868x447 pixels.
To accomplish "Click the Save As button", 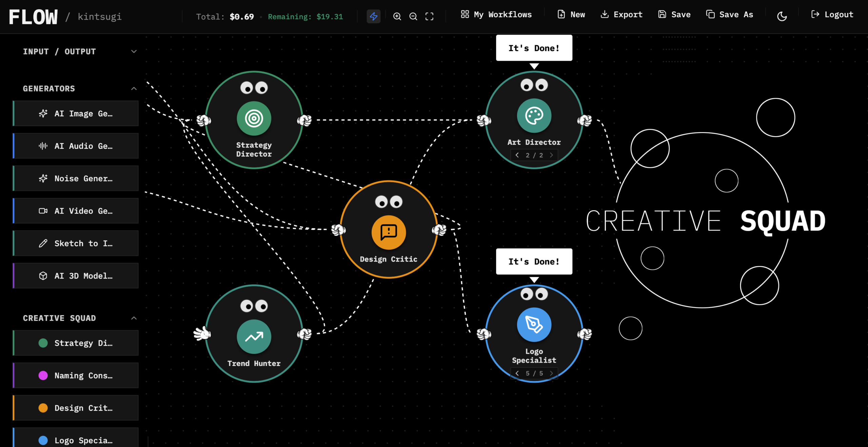I will (x=729, y=15).
